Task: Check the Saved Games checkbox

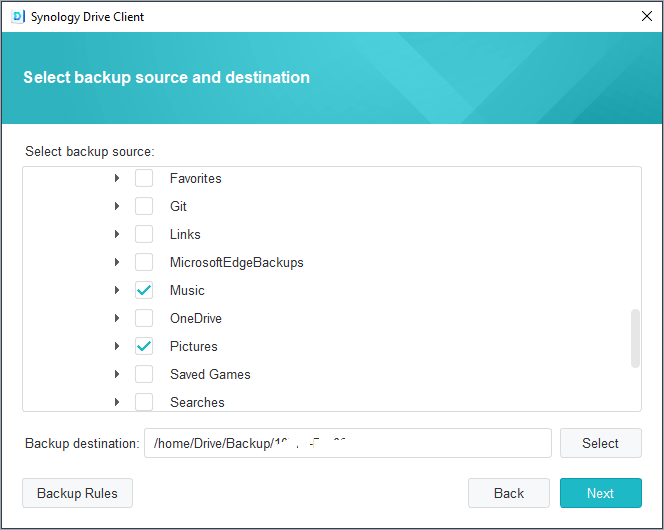Action: click(x=144, y=374)
